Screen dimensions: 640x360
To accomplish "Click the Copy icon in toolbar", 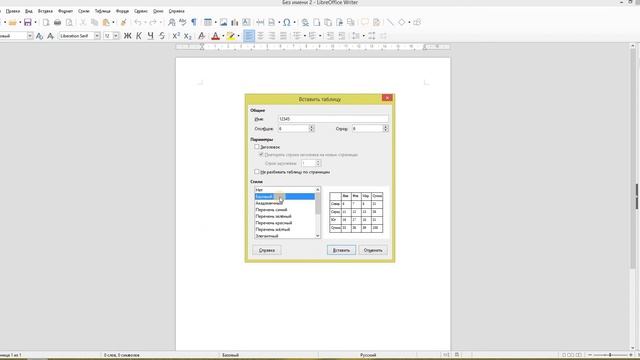I will click(x=94, y=22).
